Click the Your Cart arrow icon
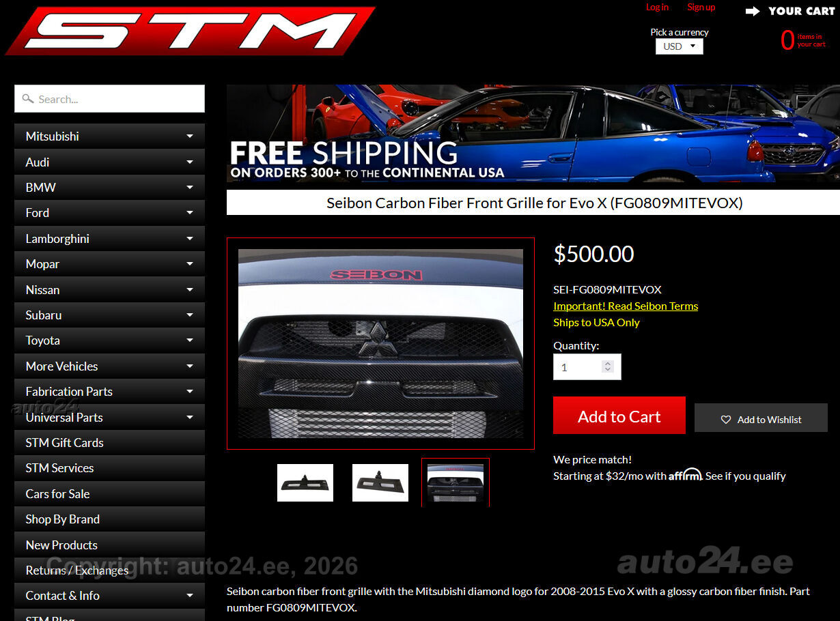The height and width of the screenshot is (621, 840). [753, 11]
